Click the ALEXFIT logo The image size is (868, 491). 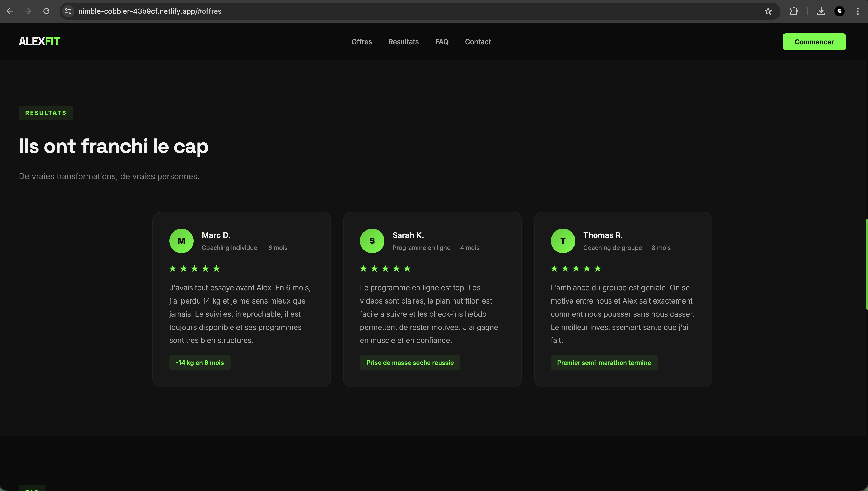(39, 41)
